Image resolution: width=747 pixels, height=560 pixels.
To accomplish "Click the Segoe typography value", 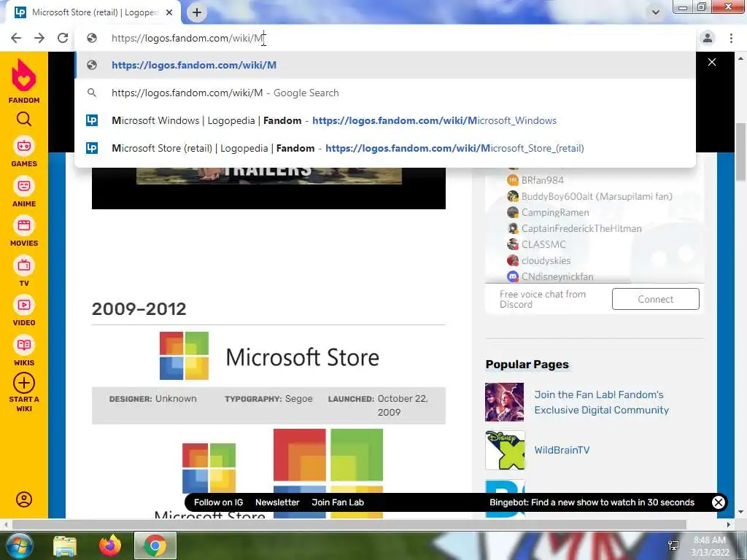I will 298,399.
